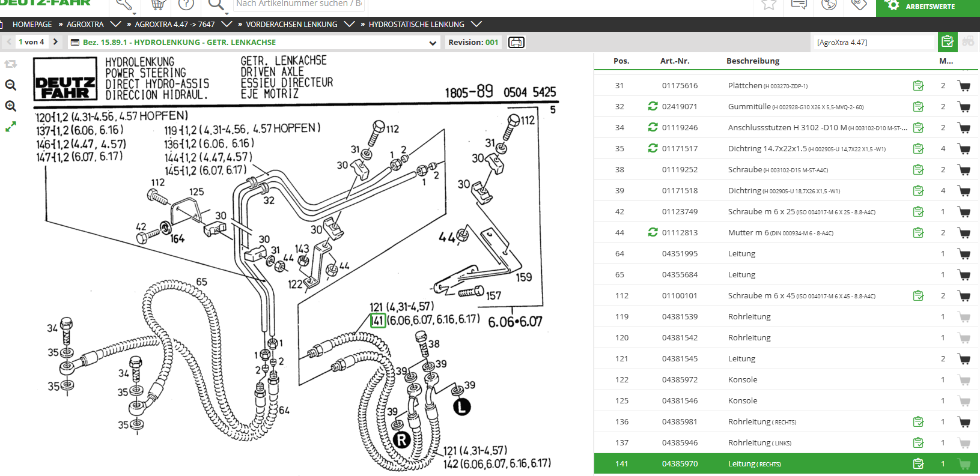This screenshot has height=476, width=980.
Task: Go to next page of 4
Action: 55,42
